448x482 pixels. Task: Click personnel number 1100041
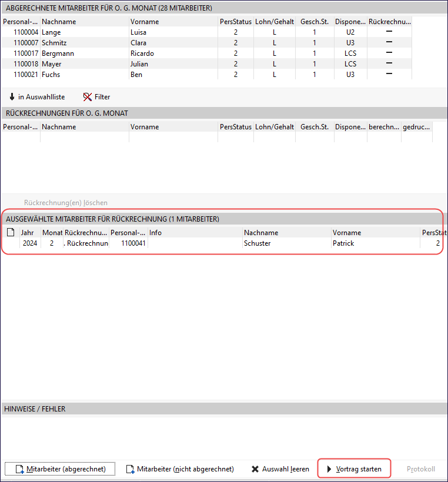click(133, 243)
